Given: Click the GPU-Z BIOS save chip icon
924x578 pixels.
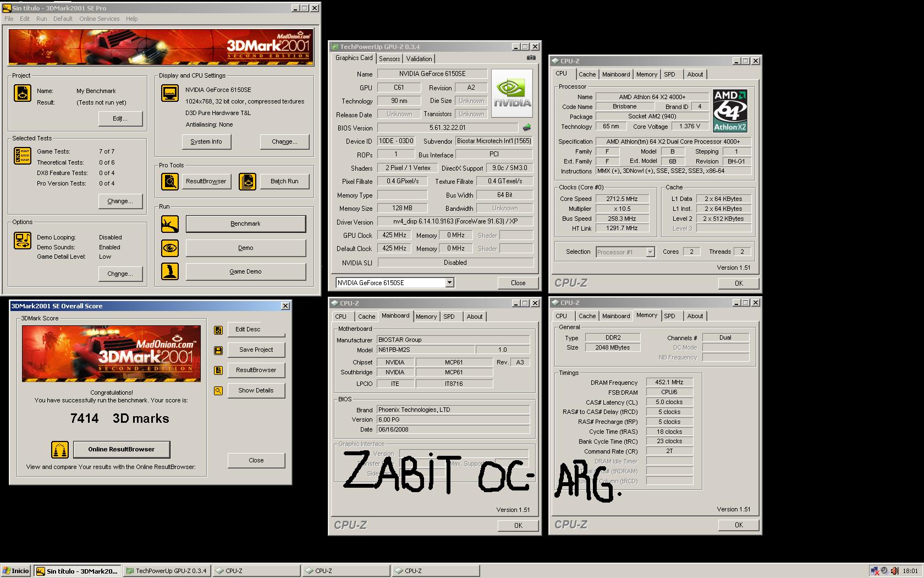Looking at the screenshot, I should [x=527, y=128].
